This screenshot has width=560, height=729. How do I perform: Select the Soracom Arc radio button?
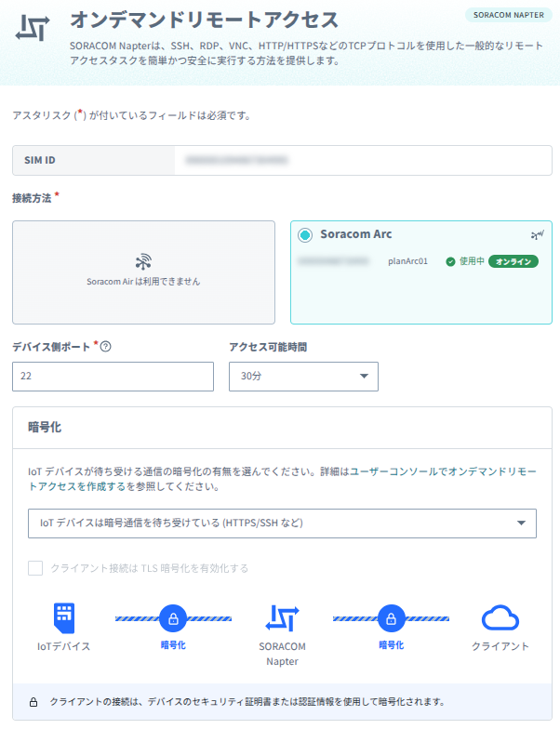(x=305, y=235)
